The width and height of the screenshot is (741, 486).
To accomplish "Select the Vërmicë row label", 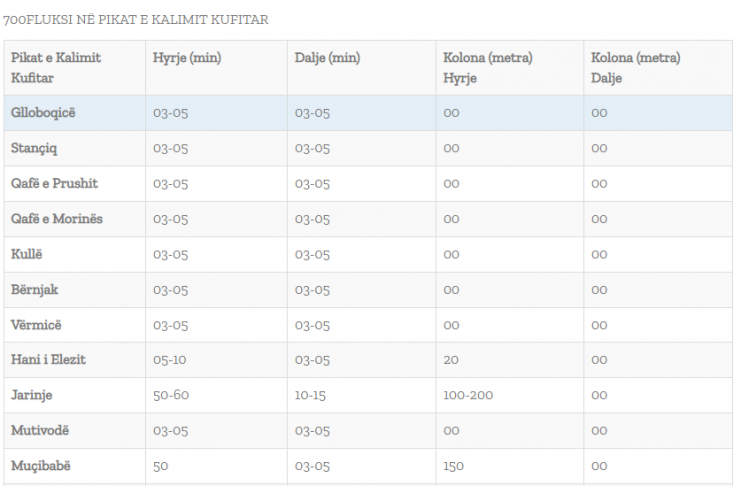I will point(75,325).
